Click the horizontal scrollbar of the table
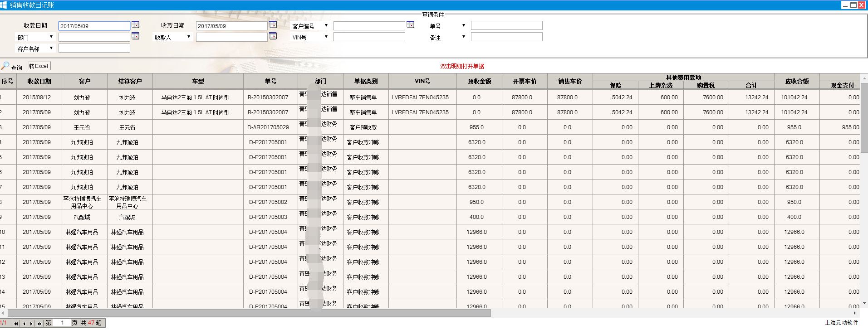 click(249, 313)
